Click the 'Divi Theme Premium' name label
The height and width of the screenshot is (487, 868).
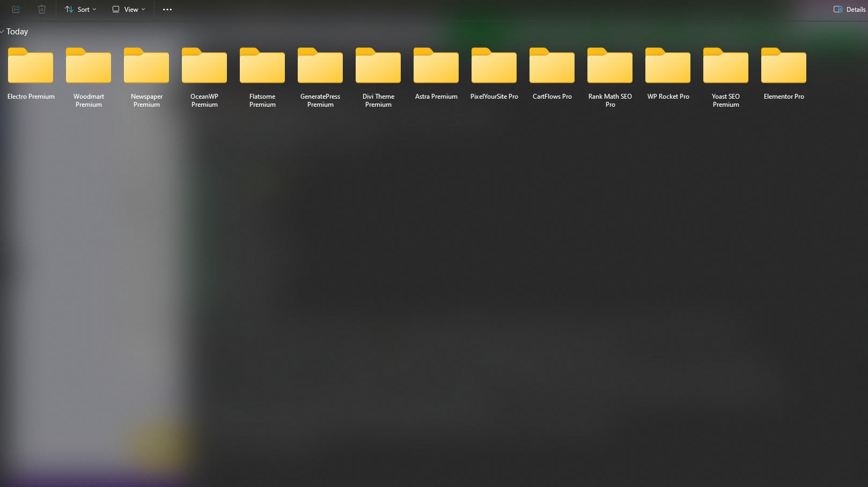tap(378, 100)
